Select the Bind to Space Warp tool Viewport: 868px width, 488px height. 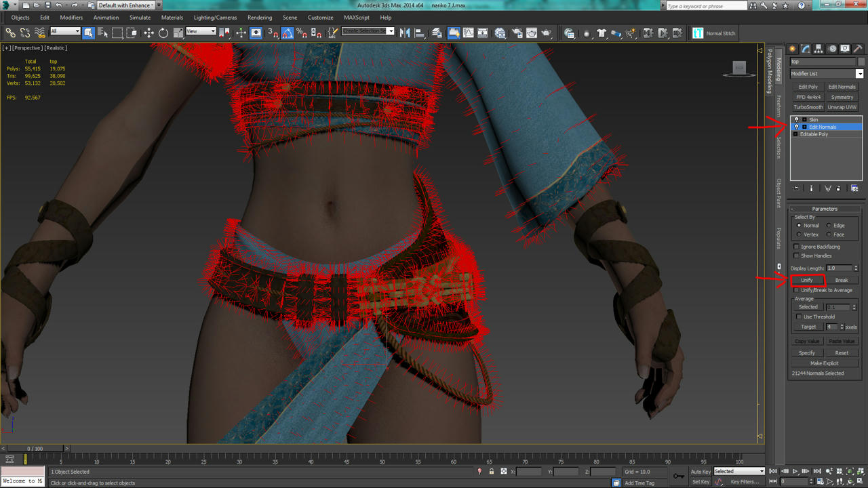tap(40, 33)
